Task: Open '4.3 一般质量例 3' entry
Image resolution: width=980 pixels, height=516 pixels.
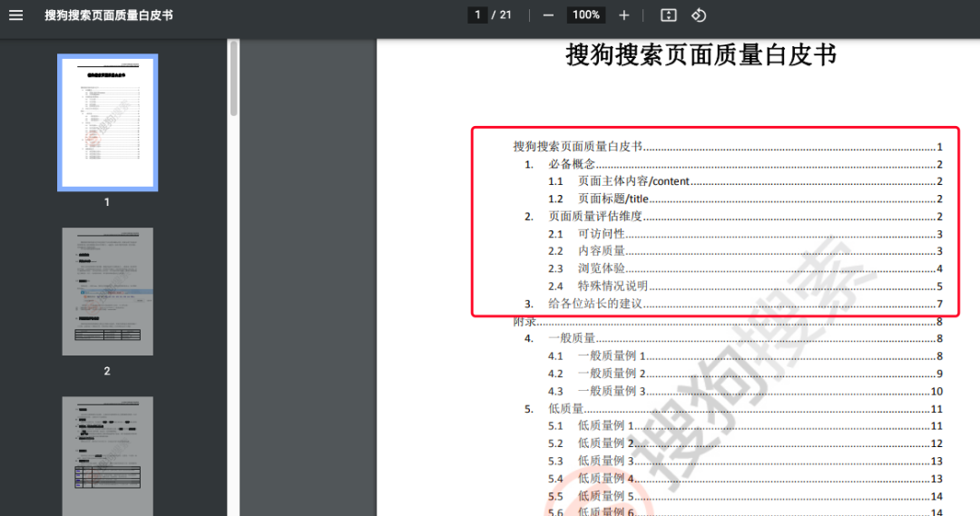Action: point(745,391)
